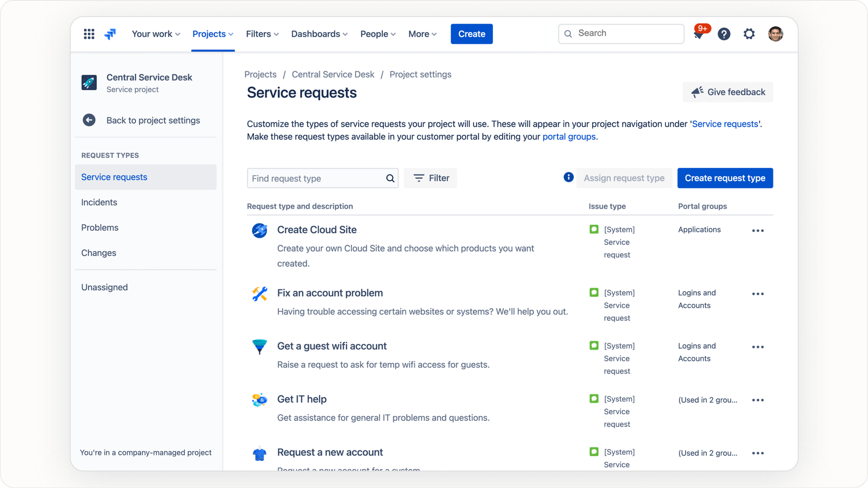Click the Create Cloud Site globe icon
The image size is (868, 488).
pyautogui.click(x=259, y=231)
